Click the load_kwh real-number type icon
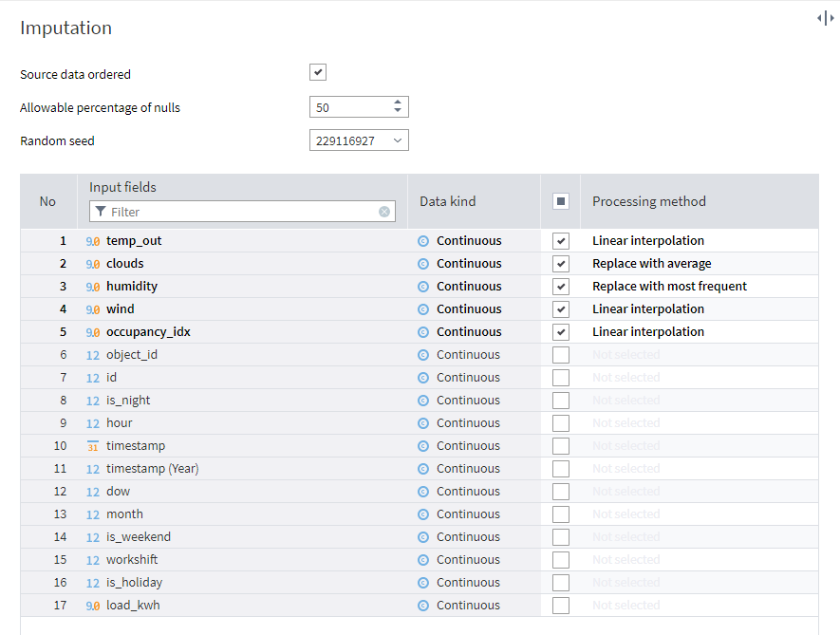Screen dimensions: 840x635 (x=93, y=606)
